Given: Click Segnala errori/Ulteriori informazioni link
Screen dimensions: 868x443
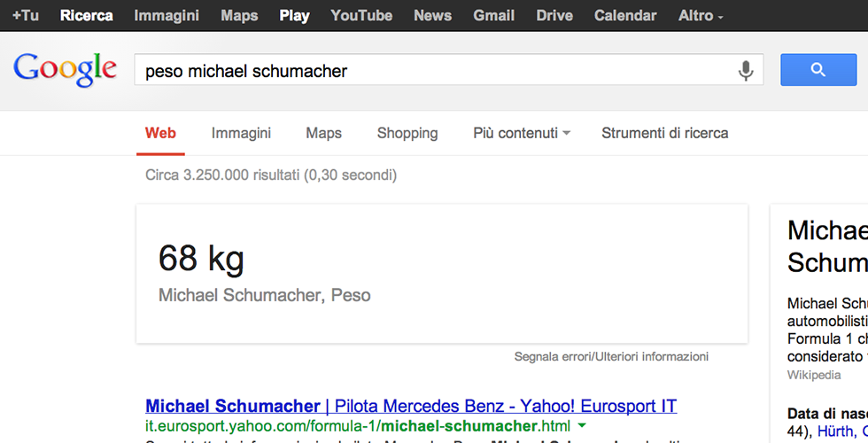Looking at the screenshot, I should point(611,357).
